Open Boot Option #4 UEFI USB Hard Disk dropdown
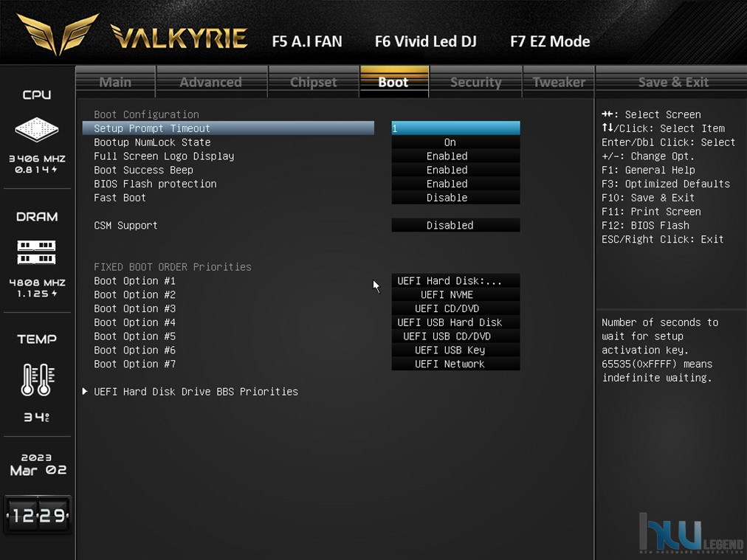This screenshot has width=747, height=560. tap(456, 322)
